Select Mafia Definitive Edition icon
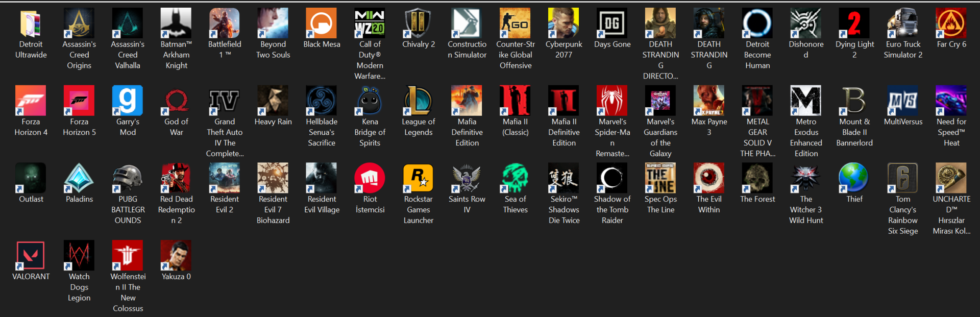The height and width of the screenshot is (317, 980). click(467, 101)
